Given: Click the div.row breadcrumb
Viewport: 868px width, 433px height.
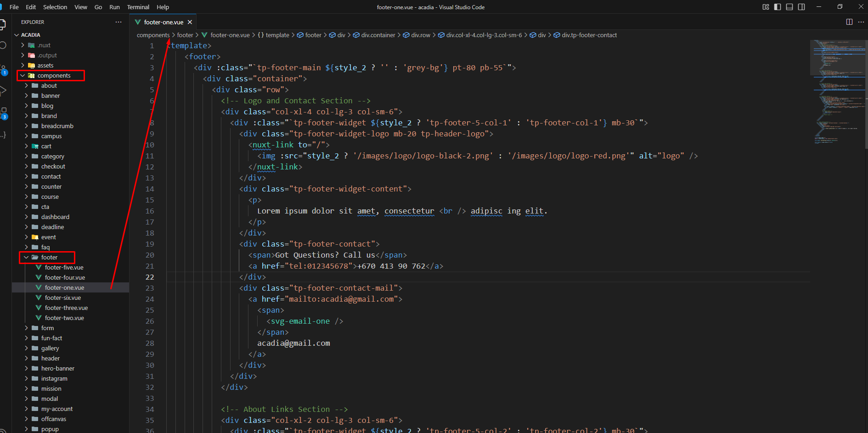Looking at the screenshot, I should click(x=421, y=35).
